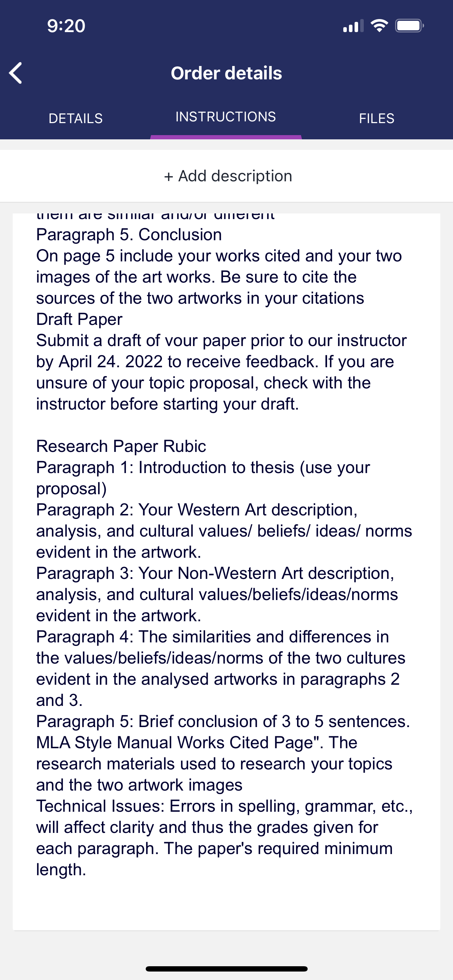453x980 pixels.
Task: Tap the "Paragraph 3: Your Non-Western Art" text
Action: pos(215,573)
